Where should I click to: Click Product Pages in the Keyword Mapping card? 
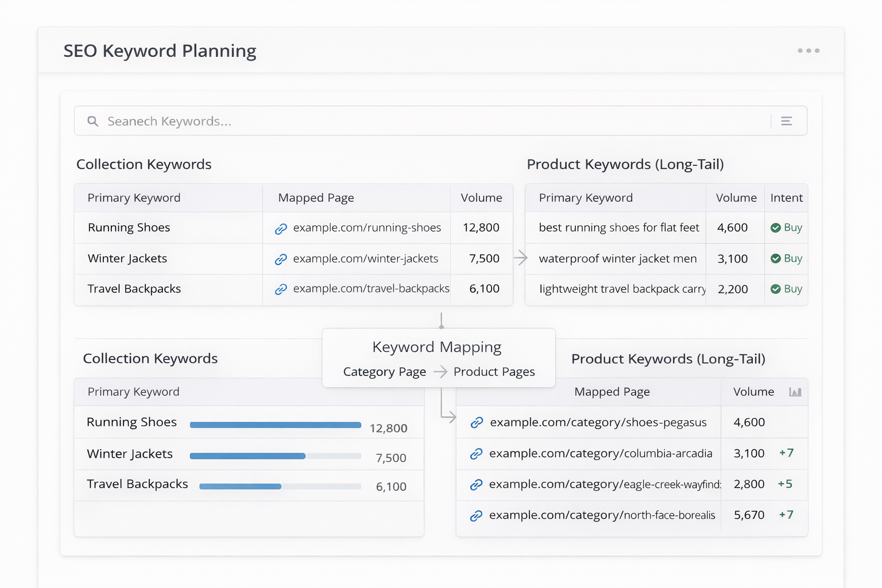(494, 372)
